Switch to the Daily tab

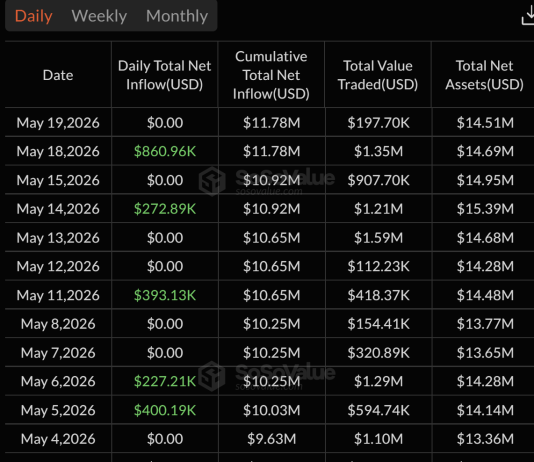(x=34, y=16)
